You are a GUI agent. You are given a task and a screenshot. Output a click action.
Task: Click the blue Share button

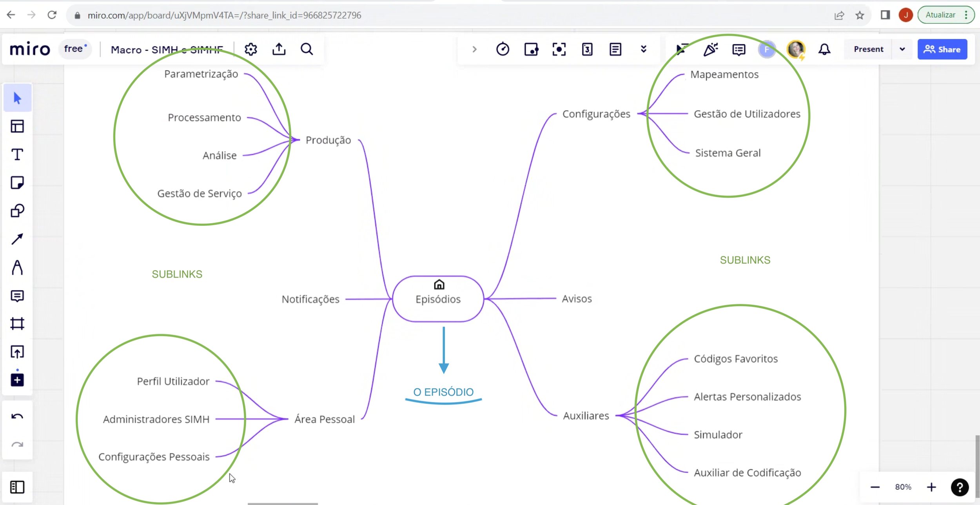pos(942,49)
